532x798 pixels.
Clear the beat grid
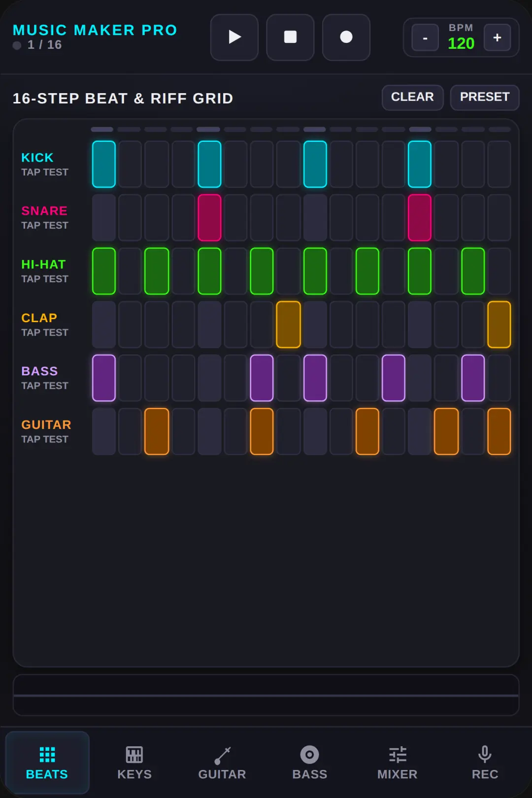413,98
